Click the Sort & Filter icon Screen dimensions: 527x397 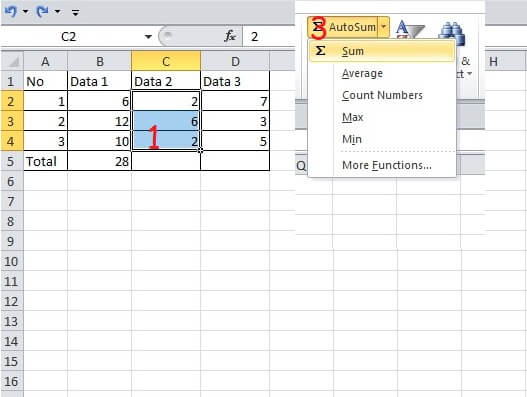point(410,29)
